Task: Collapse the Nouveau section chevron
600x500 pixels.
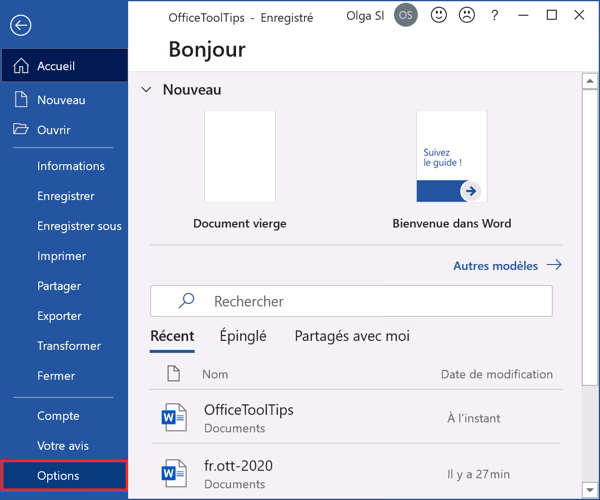Action: coord(146,90)
